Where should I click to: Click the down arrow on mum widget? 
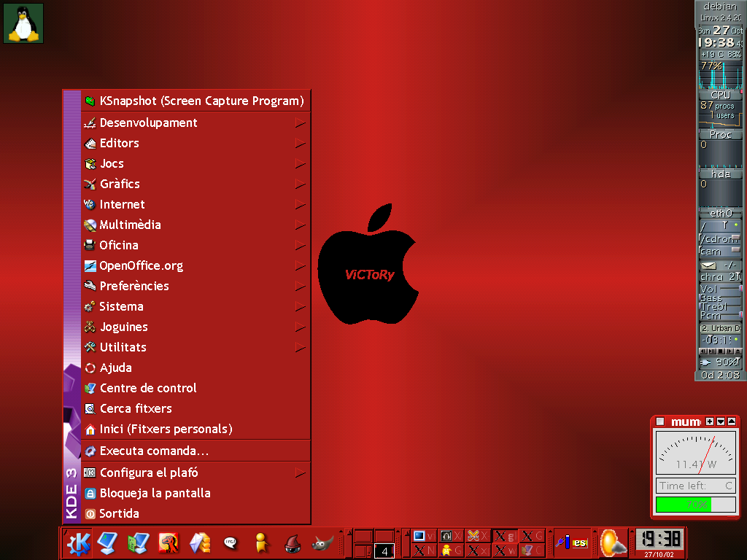[x=721, y=421]
